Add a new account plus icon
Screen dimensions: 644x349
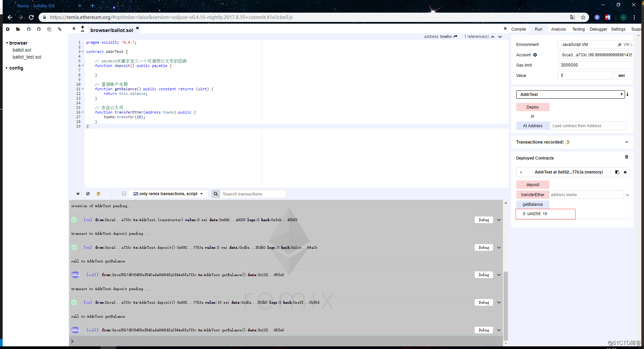pyautogui.click(x=535, y=55)
